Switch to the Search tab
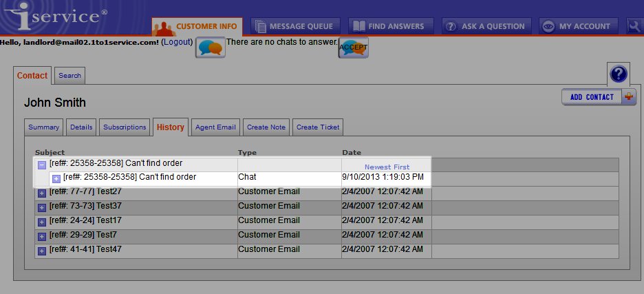Screen dimensions: 644x294 (x=69, y=76)
